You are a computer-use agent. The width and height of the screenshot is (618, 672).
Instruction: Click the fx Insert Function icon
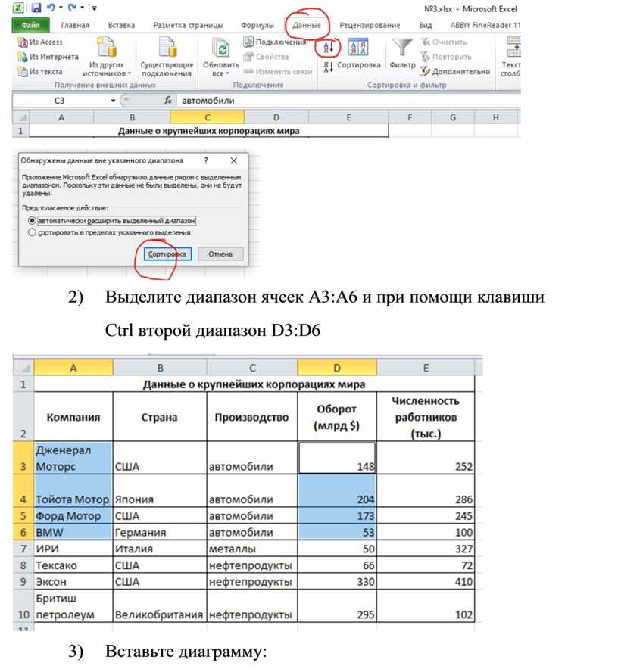[x=167, y=101]
